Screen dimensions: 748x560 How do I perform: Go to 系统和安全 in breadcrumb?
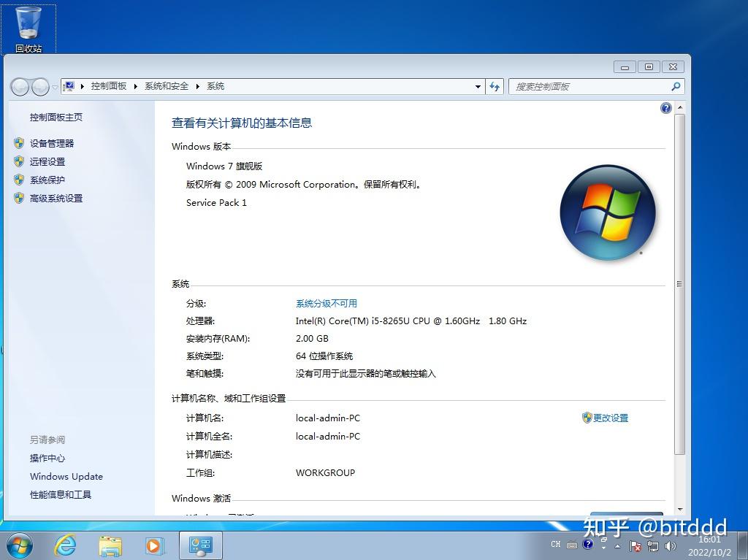tap(167, 86)
